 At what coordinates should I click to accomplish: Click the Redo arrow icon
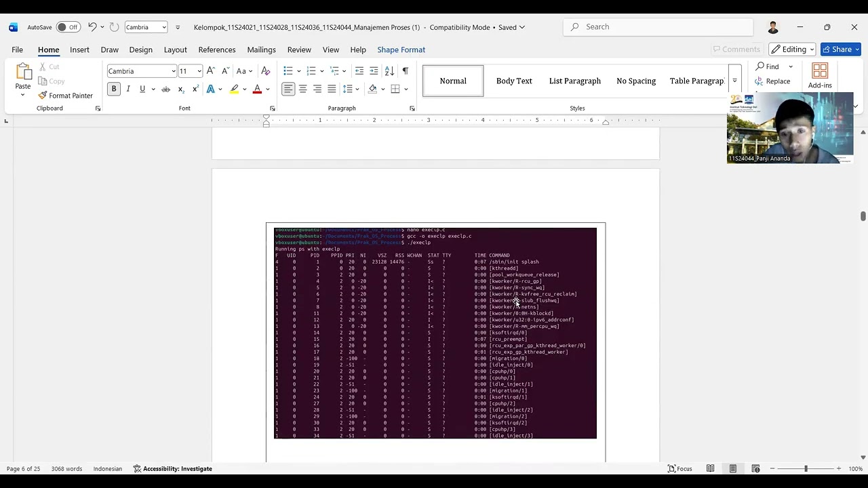[x=114, y=27]
